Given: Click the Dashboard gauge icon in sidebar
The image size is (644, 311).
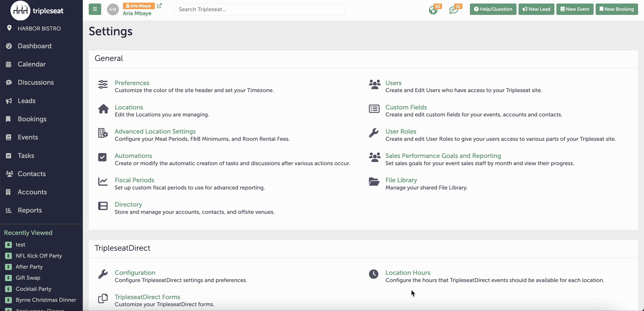Looking at the screenshot, I should (9, 46).
